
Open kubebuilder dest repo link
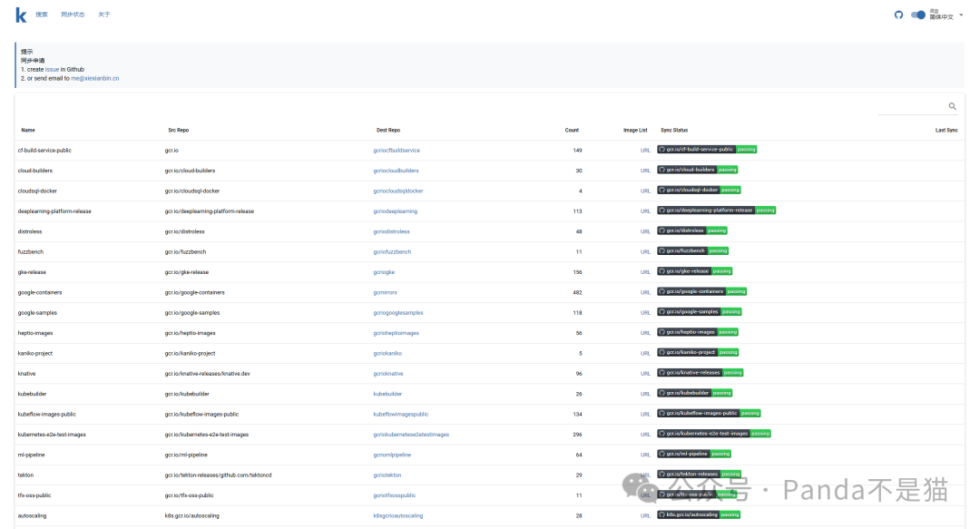point(387,394)
